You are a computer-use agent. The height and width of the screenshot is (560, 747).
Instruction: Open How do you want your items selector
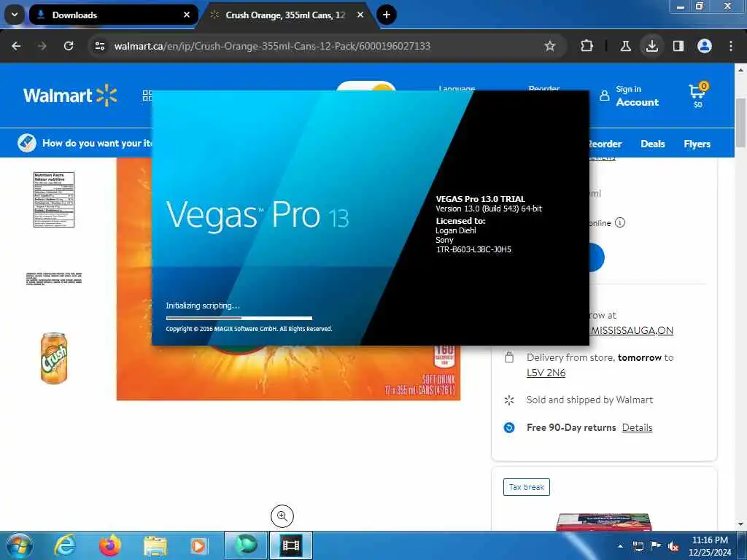tap(85, 143)
